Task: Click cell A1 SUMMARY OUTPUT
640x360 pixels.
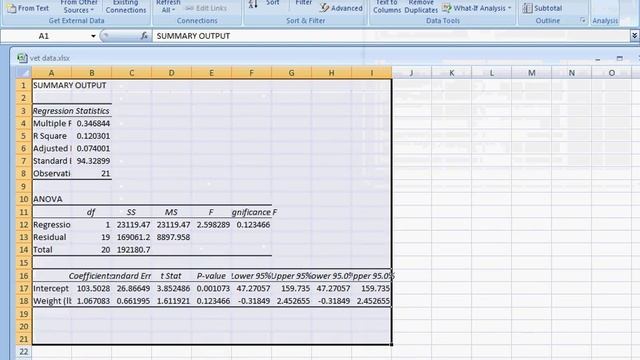Action: 51,85
